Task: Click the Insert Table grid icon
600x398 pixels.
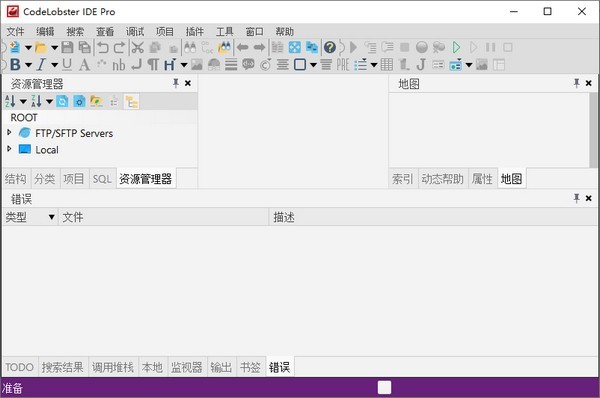Action: tap(387, 65)
